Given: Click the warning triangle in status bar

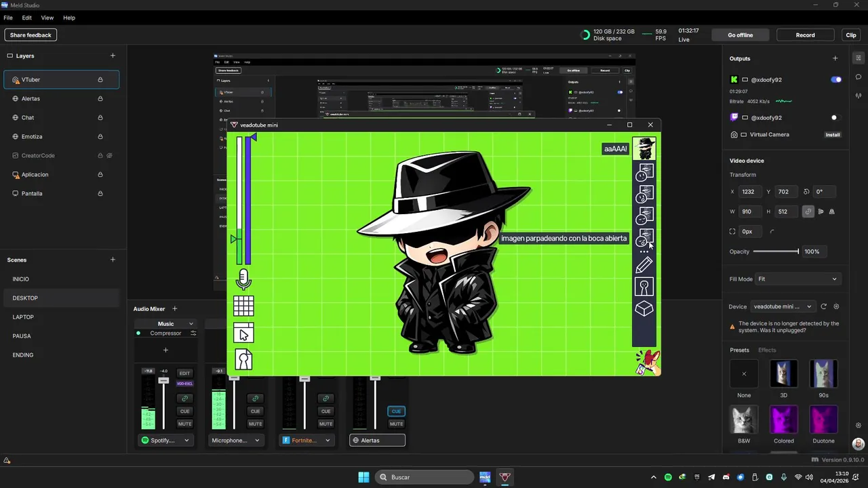Looking at the screenshot, I should point(7,460).
